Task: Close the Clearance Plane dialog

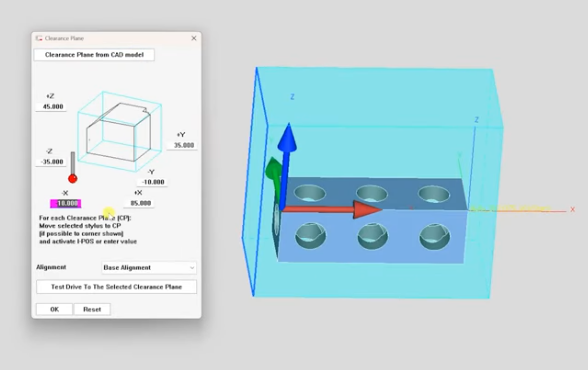Action: coord(194,38)
